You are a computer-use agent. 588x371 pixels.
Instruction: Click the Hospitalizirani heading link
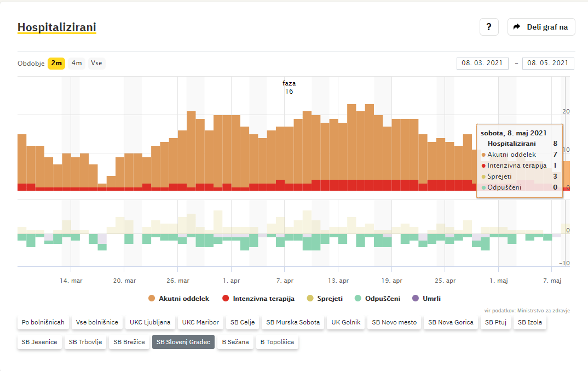coord(57,27)
